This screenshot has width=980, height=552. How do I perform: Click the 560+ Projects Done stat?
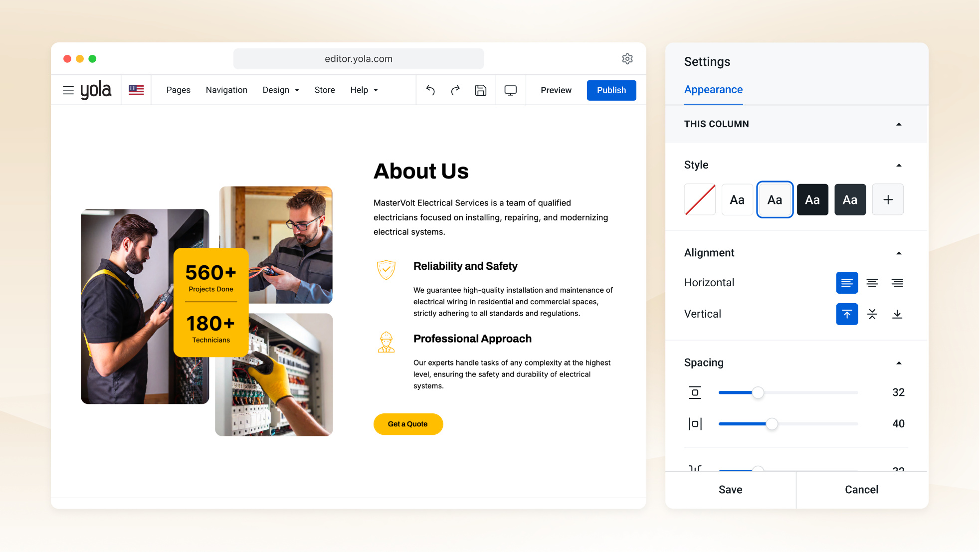[x=211, y=278]
